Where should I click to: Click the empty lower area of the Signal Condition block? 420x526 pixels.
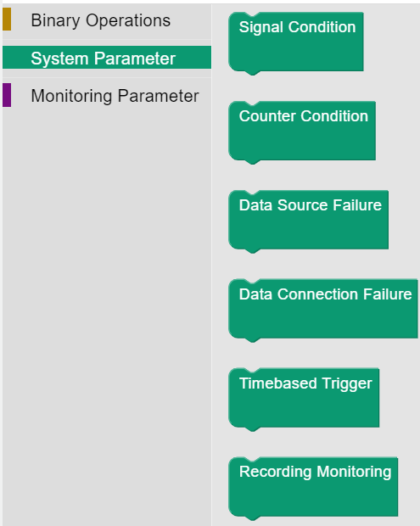coord(296,54)
